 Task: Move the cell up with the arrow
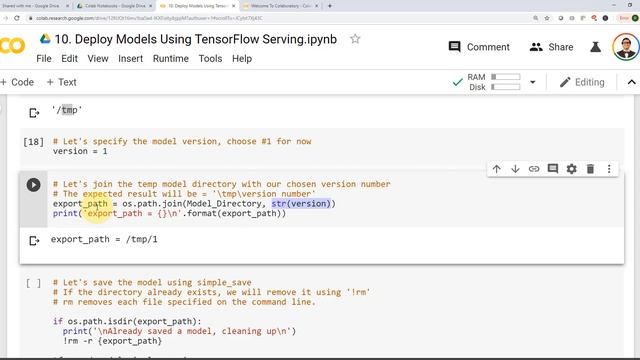496,169
